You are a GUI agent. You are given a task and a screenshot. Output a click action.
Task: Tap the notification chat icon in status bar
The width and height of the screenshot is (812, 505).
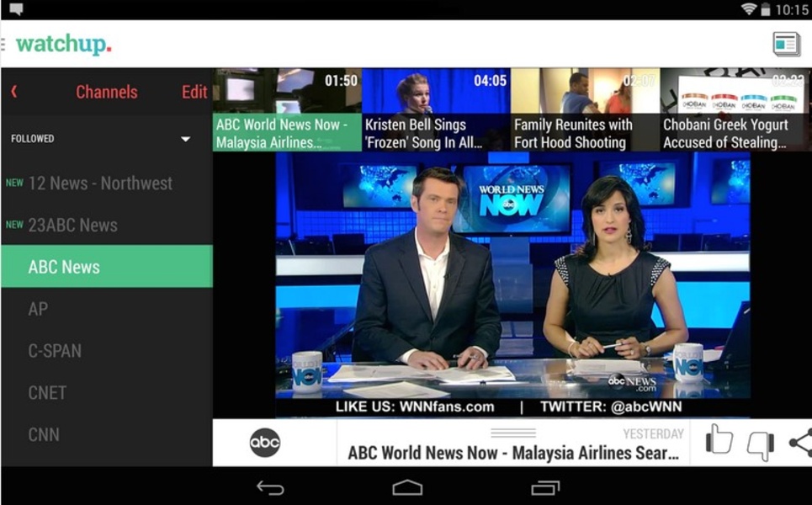pyautogui.click(x=17, y=9)
